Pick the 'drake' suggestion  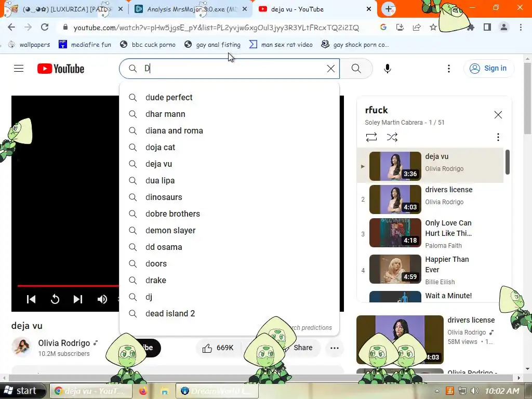(x=229, y=280)
